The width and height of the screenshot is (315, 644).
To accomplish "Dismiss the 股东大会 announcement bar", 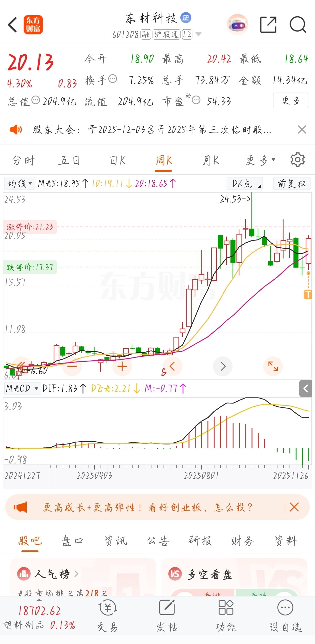I will click(x=302, y=130).
